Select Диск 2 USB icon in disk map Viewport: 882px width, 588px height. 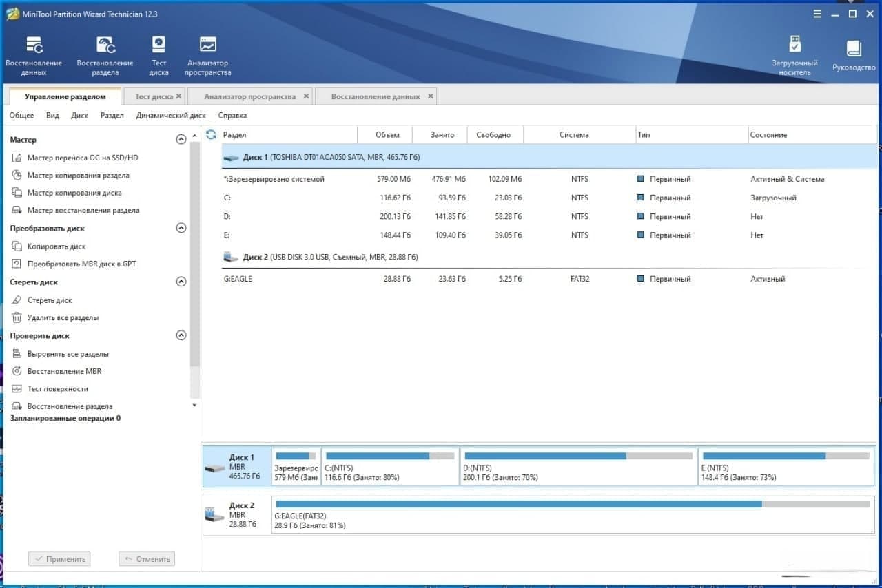[x=215, y=514]
